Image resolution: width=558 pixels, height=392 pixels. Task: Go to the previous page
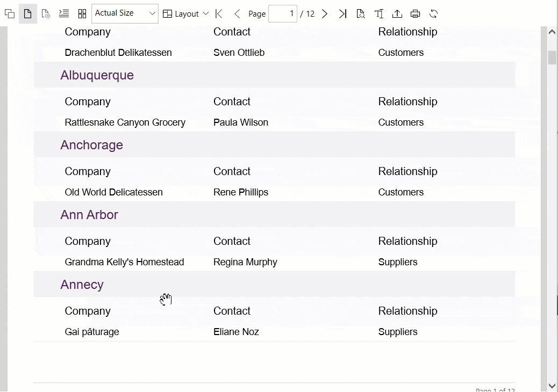(x=237, y=13)
